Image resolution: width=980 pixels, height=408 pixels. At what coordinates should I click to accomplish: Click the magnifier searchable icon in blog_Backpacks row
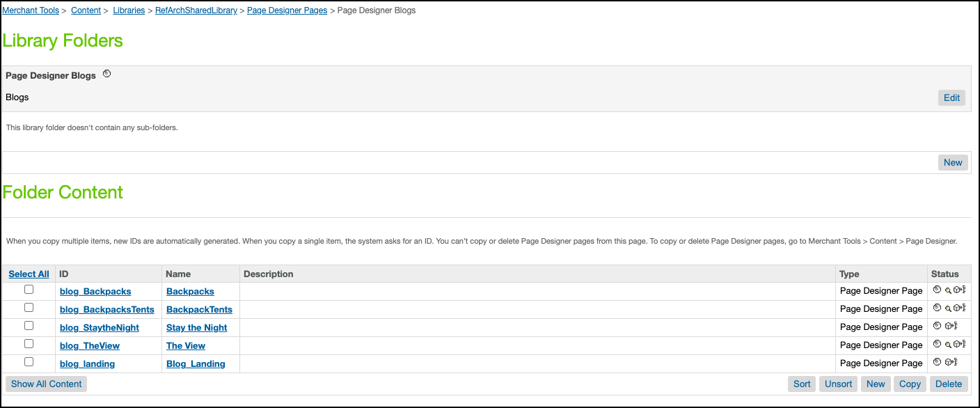click(947, 290)
